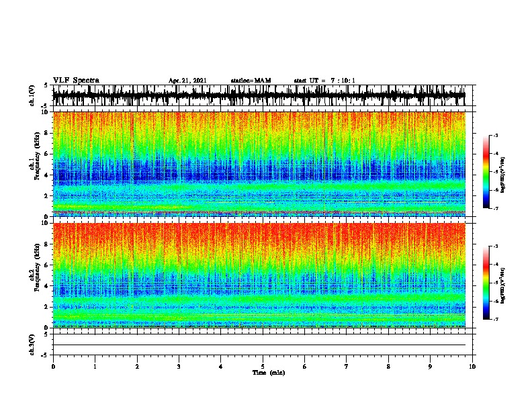Image resolution: width=532 pixels, height=411 pixels.
Task: Click the ch.2 color scale bar
Action: 486,283
